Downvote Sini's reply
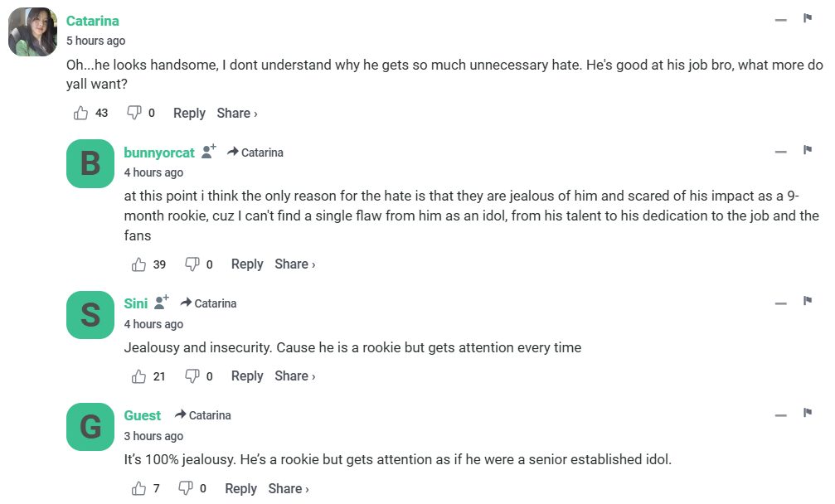The height and width of the screenshot is (504, 835). (x=192, y=376)
